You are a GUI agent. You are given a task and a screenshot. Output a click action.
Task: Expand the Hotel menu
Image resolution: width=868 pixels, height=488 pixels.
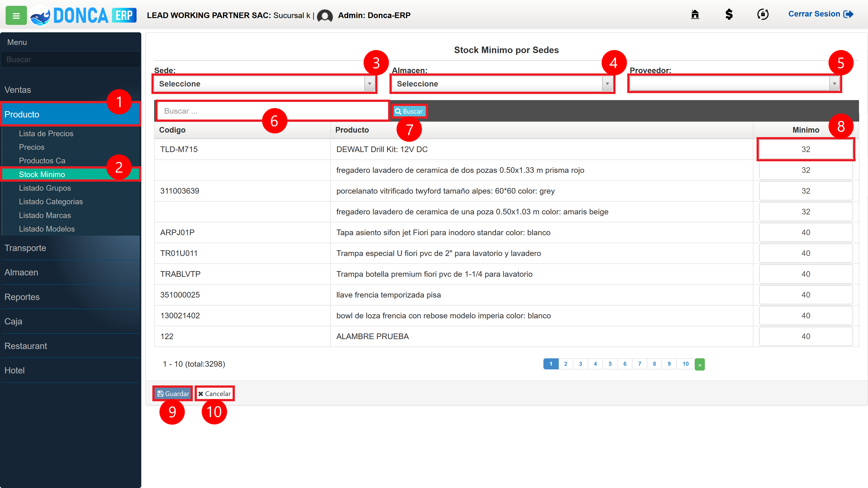tap(71, 371)
